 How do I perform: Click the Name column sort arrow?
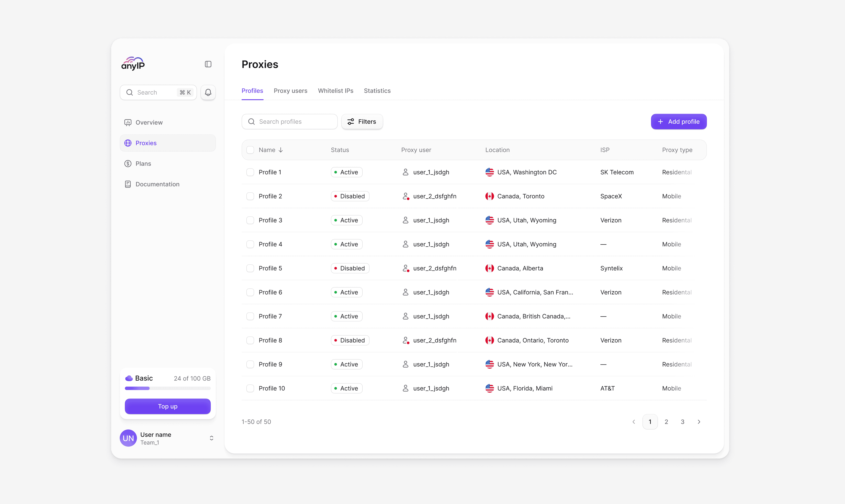click(x=281, y=150)
